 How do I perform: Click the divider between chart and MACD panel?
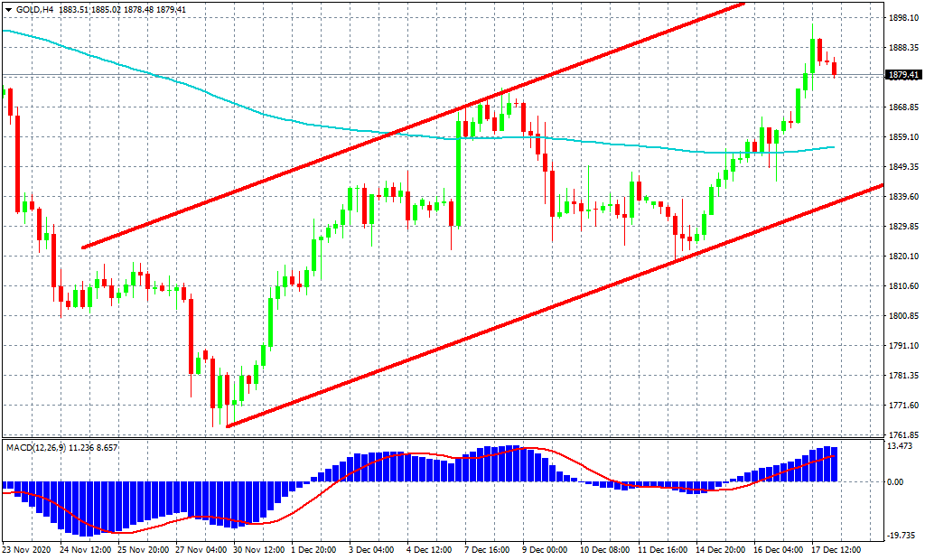[452, 439]
